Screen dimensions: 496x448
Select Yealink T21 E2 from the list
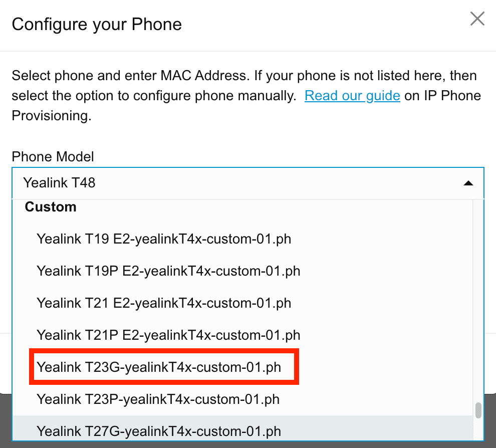tap(164, 303)
